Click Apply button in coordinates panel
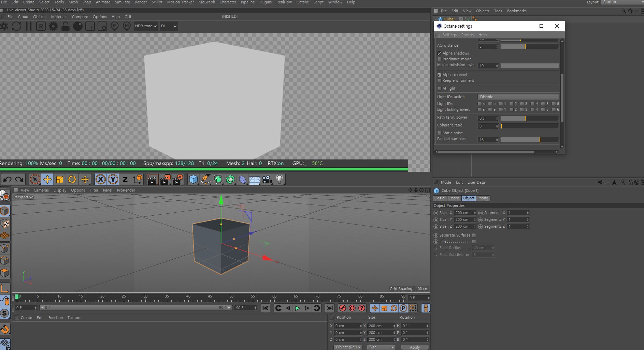This screenshot has width=644, height=350. 415,347
